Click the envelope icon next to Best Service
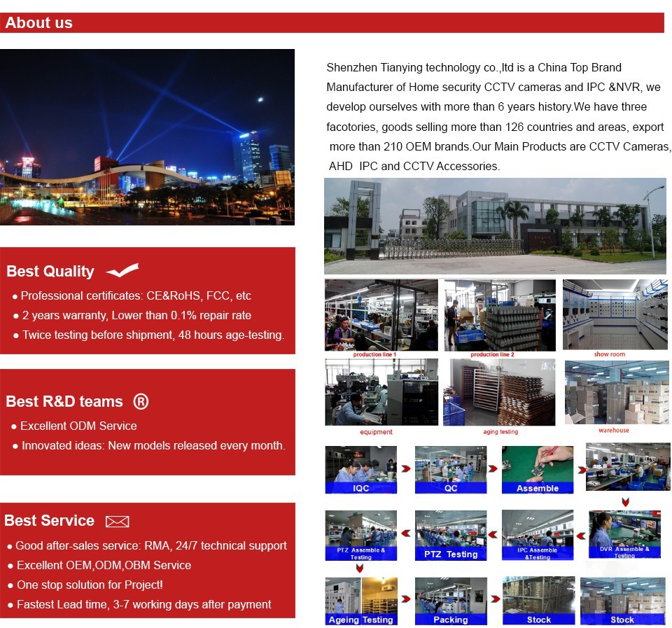Viewport: 672px width, 628px height. click(117, 521)
